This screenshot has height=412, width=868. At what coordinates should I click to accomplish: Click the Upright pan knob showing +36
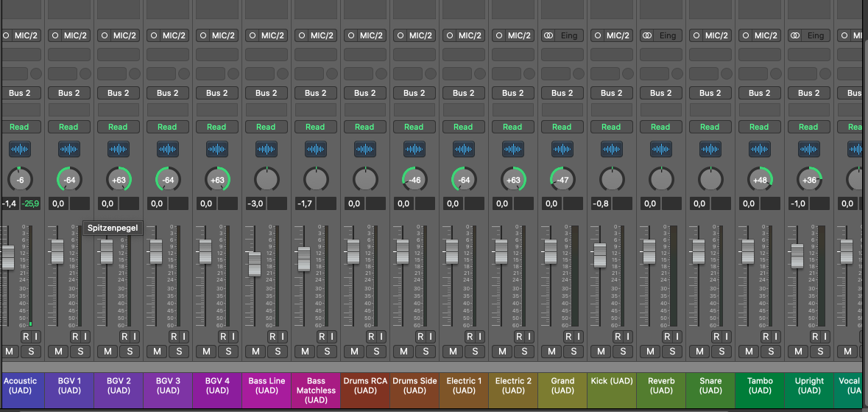click(809, 180)
